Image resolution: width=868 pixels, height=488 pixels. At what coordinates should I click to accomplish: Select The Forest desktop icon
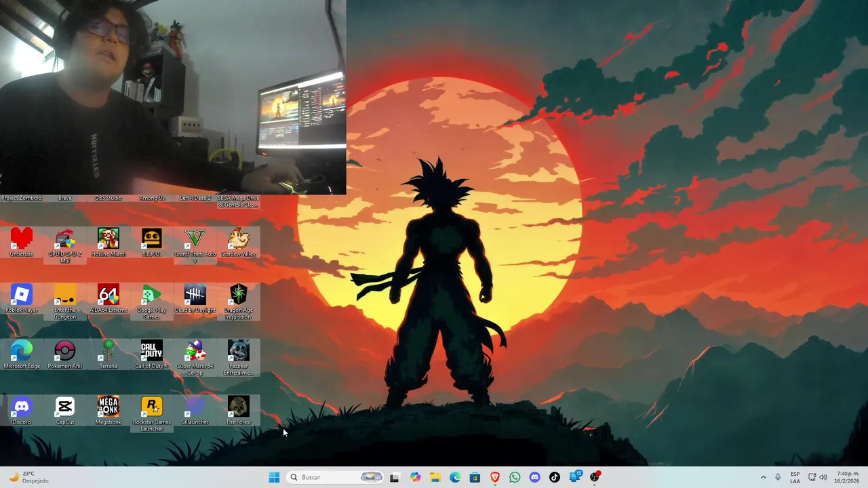[238, 411]
